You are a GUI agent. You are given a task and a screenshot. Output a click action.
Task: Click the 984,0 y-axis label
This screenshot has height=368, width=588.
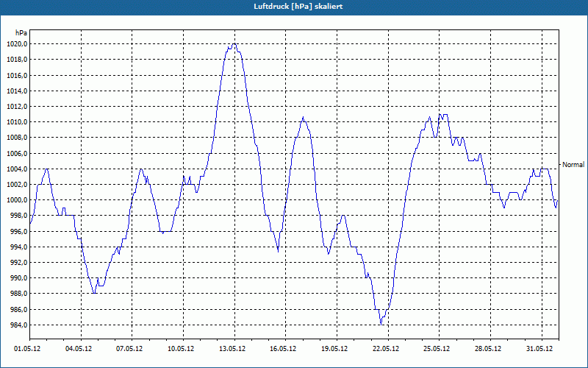pyautogui.click(x=18, y=325)
